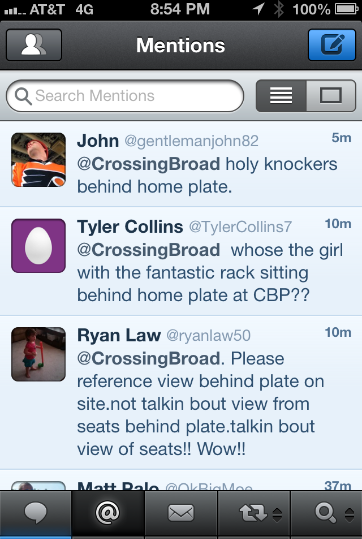
Task: Select the @ Mentions tab
Action: click(108, 513)
